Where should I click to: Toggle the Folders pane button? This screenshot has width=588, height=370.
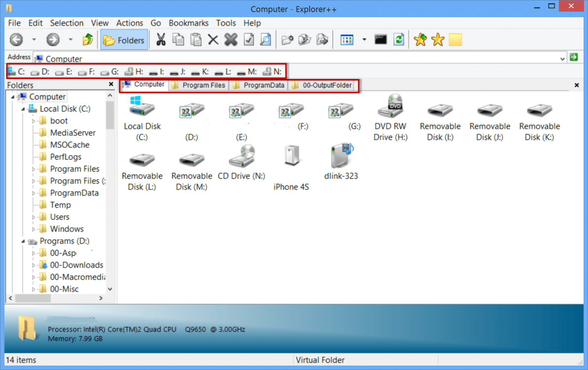[x=124, y=39]
